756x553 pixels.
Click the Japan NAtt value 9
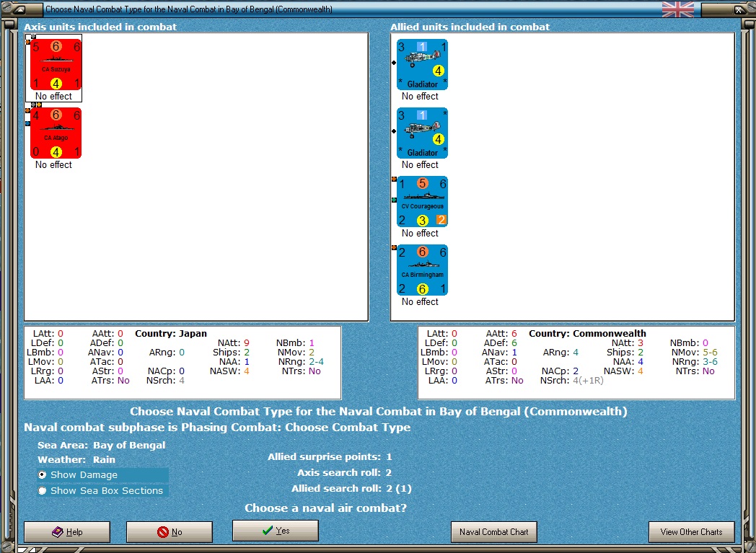pos(247,343)
